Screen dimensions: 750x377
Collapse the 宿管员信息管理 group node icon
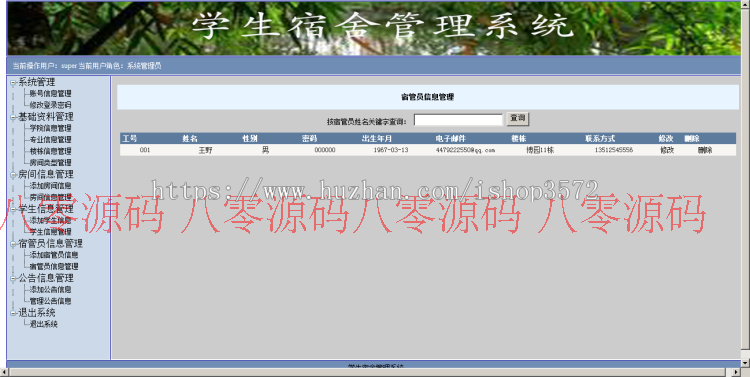13,244
